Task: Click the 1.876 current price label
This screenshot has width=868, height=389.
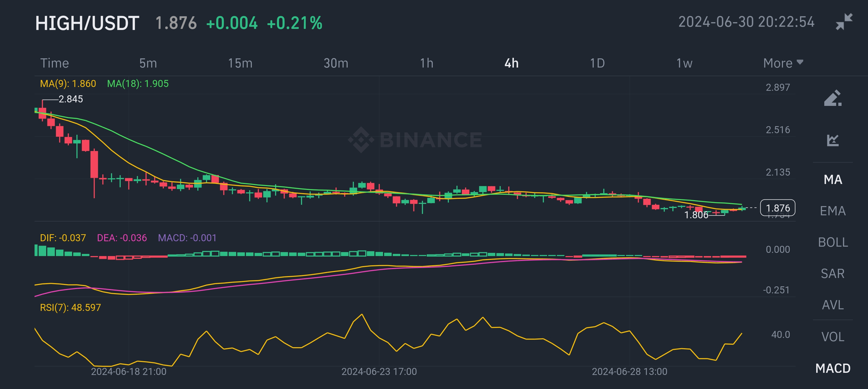Action: (778, 208)
